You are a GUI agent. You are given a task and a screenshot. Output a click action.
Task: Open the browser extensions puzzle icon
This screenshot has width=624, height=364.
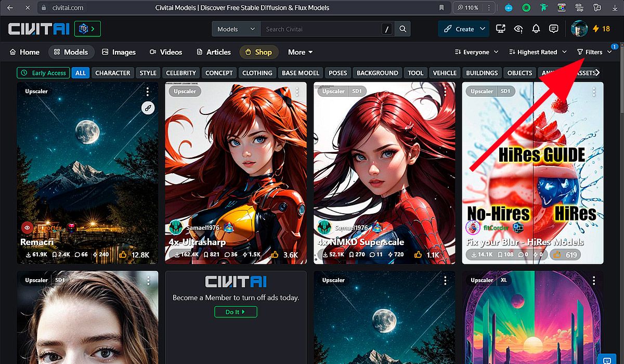pos(597,8)
